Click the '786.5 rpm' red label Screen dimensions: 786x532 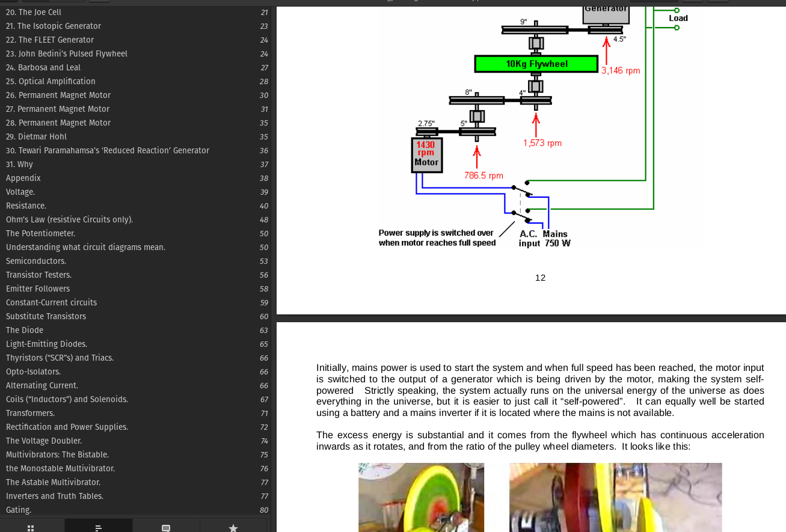pos(484,176)
